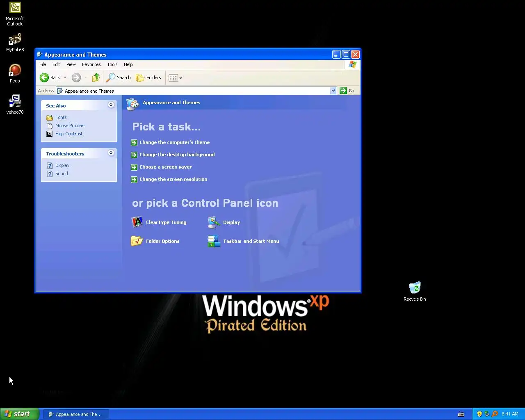525x420 pixels.
Task: Click the magnifier tray icon
Action: (x=495, y=414)
